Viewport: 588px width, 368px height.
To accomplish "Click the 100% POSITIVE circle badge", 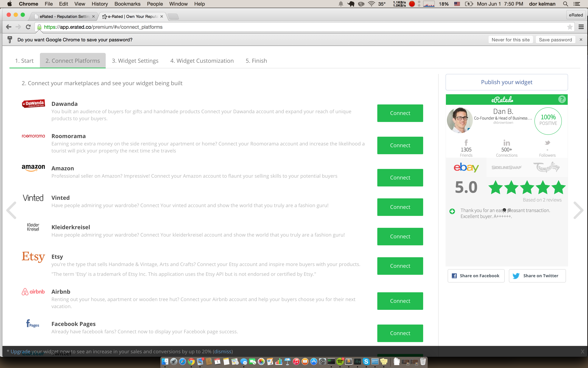I will pyautogui.click(x=548, y=121).
